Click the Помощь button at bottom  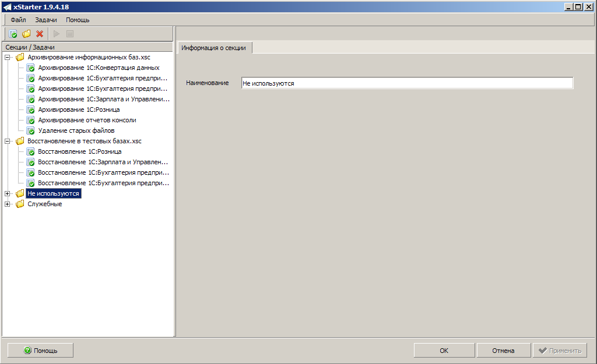[x=40, y=350]
